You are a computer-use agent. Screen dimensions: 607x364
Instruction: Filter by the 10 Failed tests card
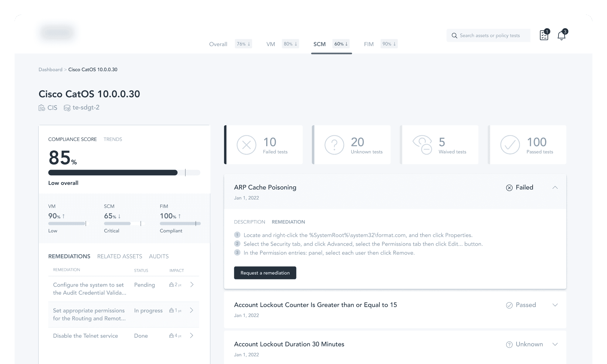[x=263, y=145]
